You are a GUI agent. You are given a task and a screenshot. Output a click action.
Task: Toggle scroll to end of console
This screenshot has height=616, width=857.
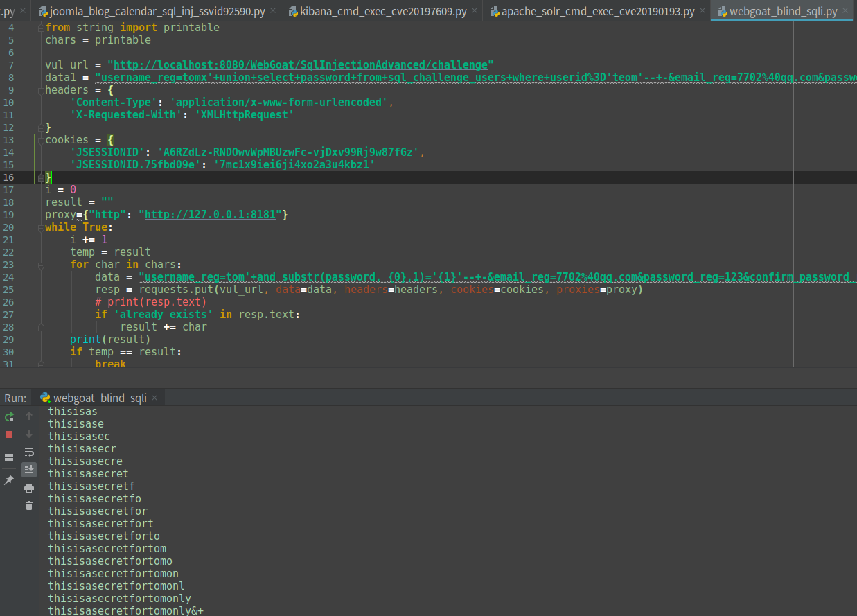click(x=29, y=470)
